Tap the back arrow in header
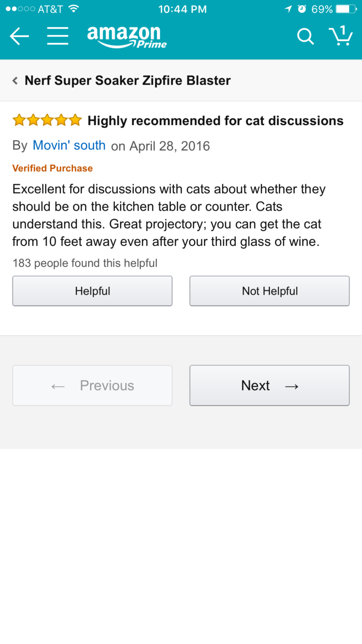 [19, 36]
